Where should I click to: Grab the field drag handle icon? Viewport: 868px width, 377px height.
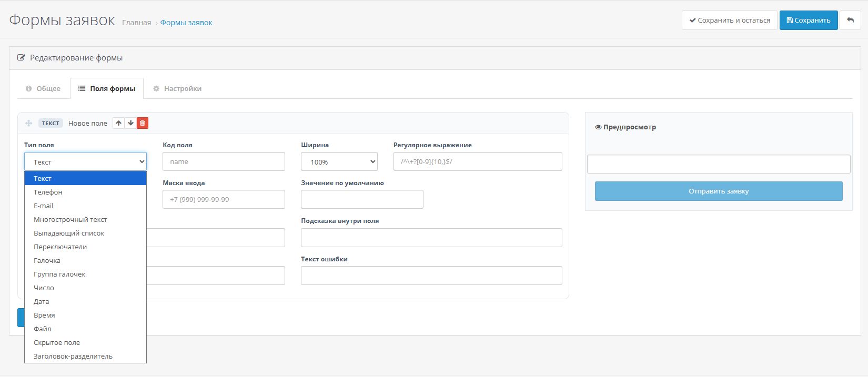(x=29, y=123)
